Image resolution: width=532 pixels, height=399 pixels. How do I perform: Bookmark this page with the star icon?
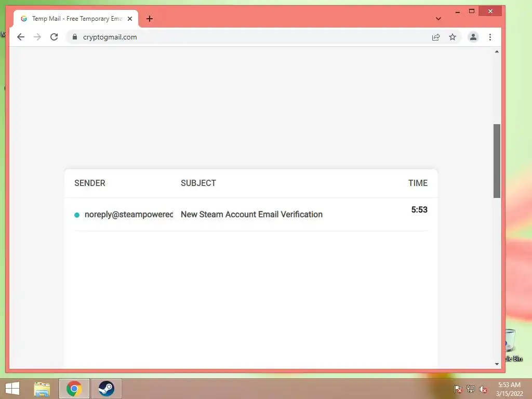453,37
